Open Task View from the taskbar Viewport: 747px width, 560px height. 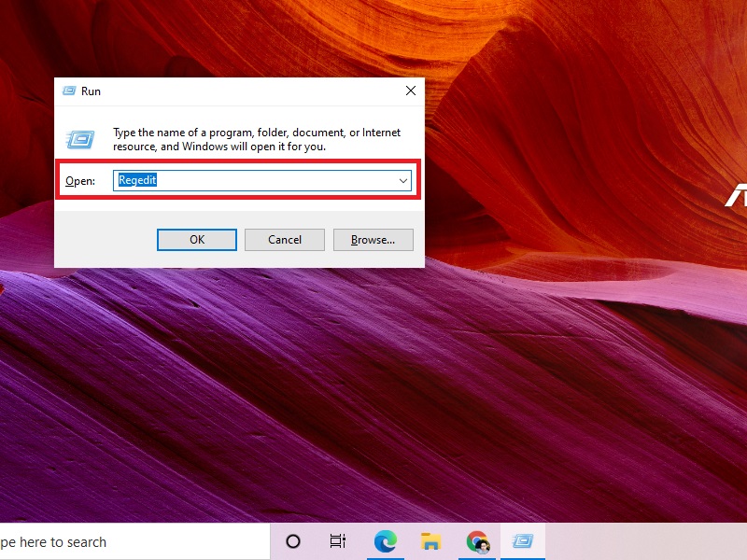coord(338,541)
